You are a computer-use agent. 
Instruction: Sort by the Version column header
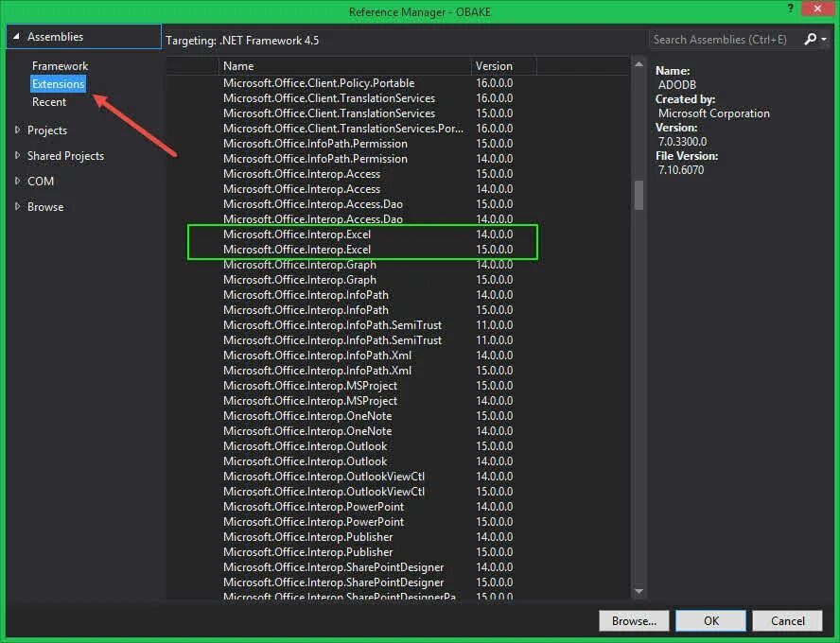pos(502,66)
